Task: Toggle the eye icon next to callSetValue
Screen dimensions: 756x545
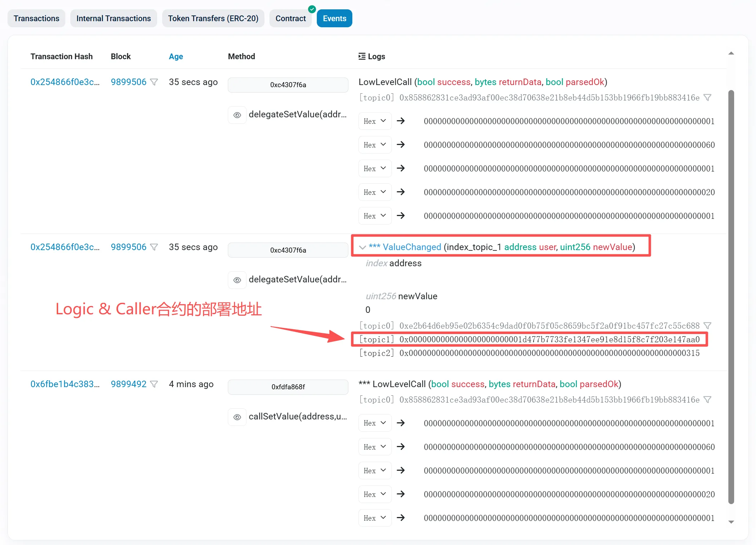Action: (237, 417)
